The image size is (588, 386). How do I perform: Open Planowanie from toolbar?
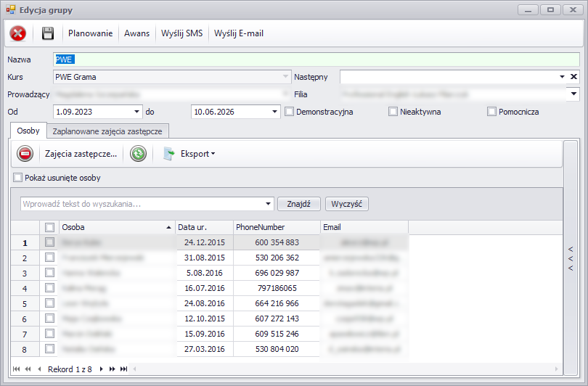[x=90, y=33]
